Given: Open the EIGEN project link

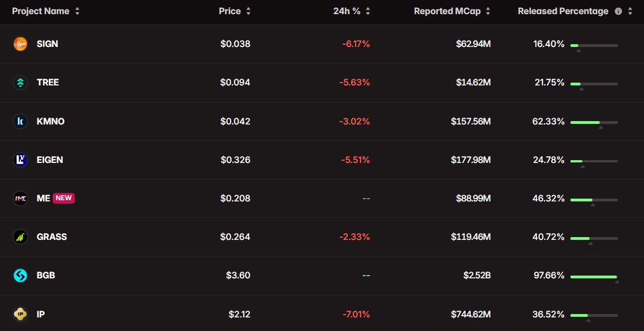Looking at the screenshot, I should 50,160.
